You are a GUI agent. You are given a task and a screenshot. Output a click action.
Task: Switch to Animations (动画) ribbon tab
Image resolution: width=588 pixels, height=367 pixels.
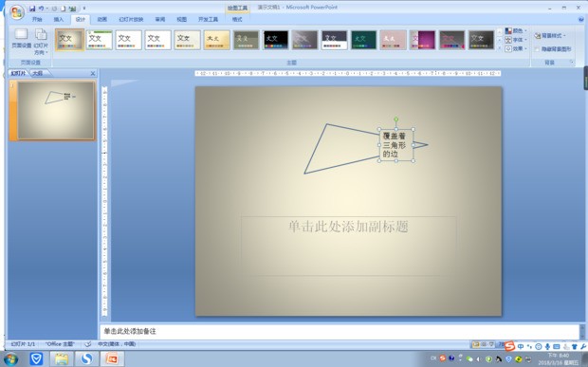point(102,19)
